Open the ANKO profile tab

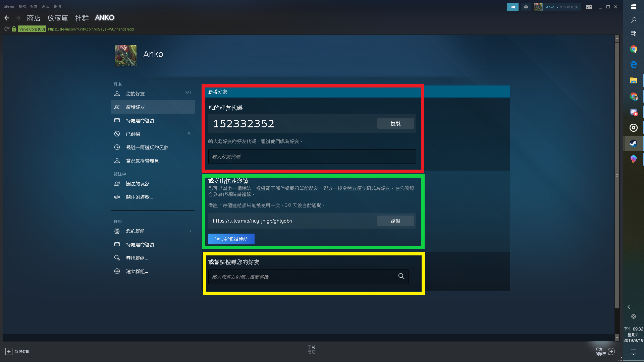click(105, 18)
